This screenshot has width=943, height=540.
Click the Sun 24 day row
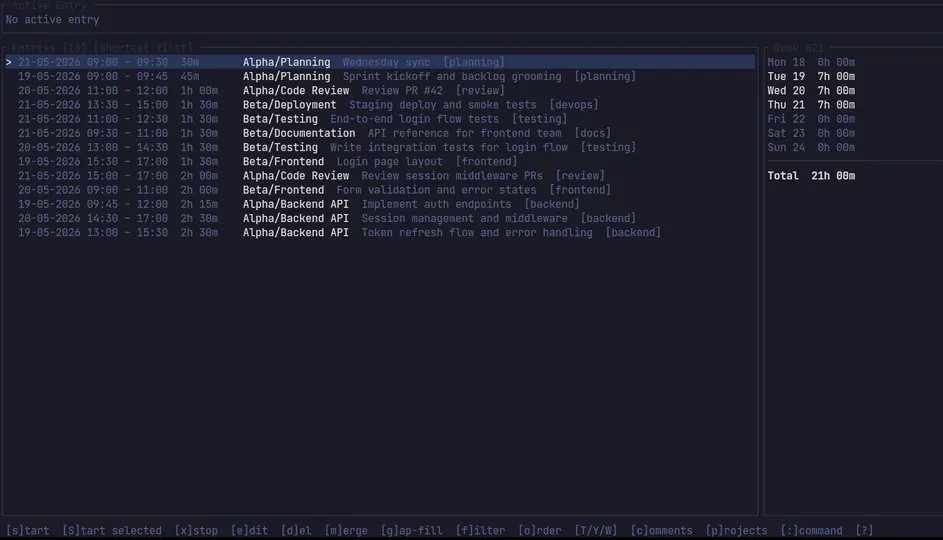811,147
